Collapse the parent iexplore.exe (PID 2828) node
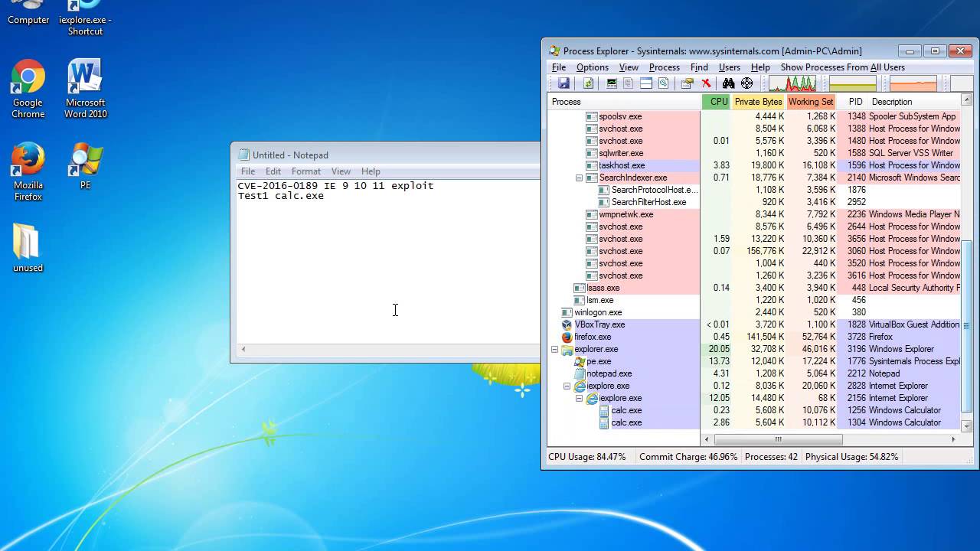This screenshot has height=551, width=980. 567,386
